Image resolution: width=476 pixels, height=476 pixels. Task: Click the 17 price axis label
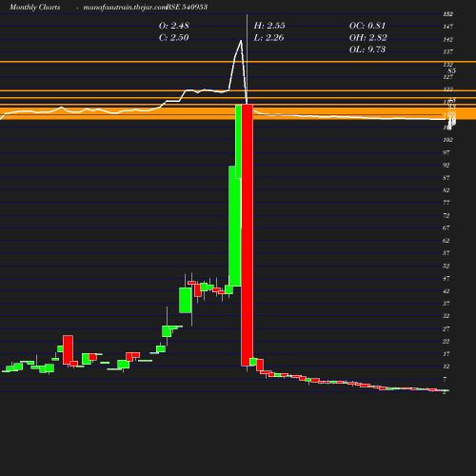[x=446, y=354]
